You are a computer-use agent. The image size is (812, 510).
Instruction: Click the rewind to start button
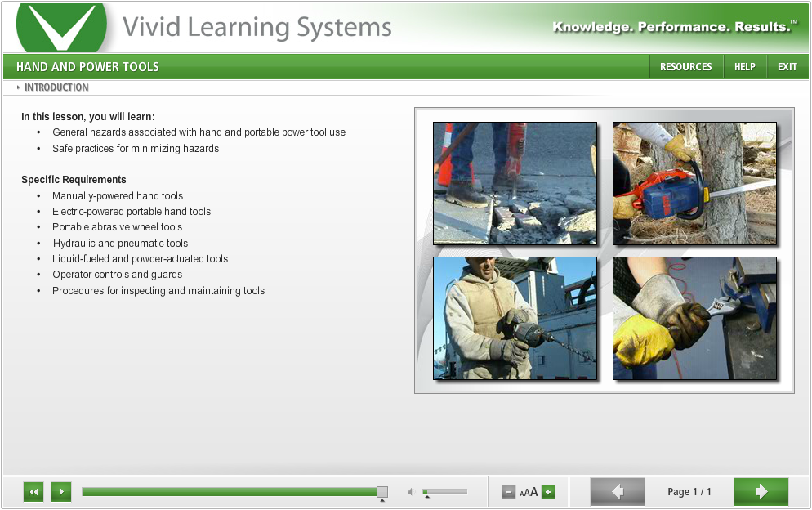[33, 492]
